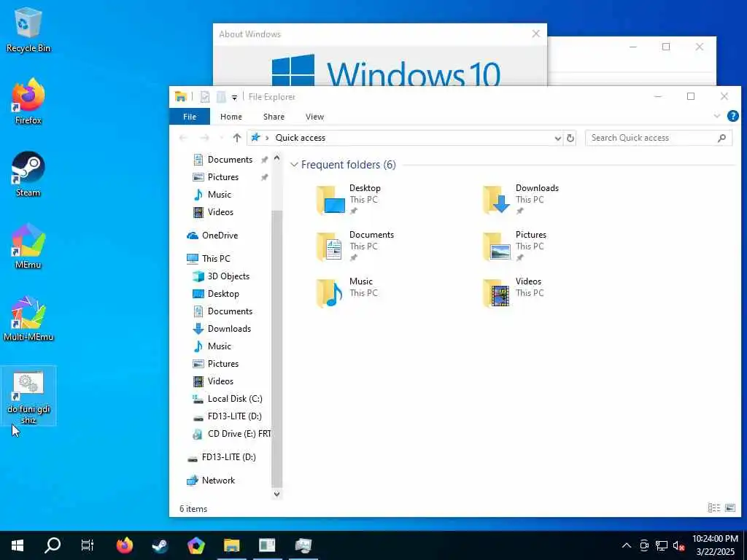
Task: Select Network in the navigation pane
Action: [218, 481]
